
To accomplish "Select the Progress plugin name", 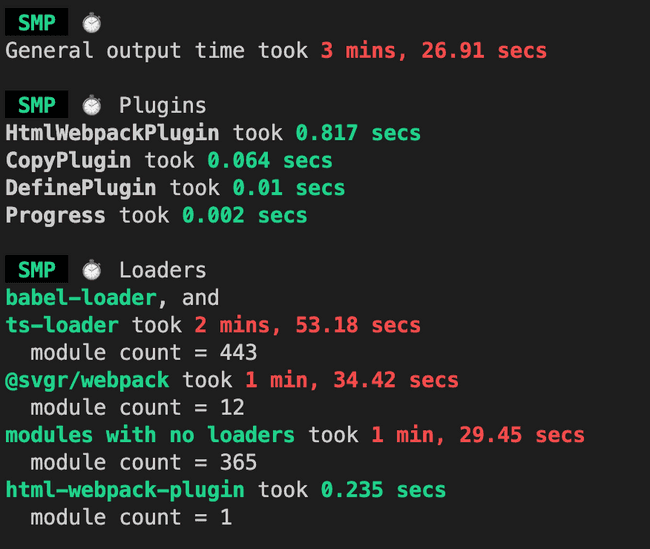I will 56,215.
